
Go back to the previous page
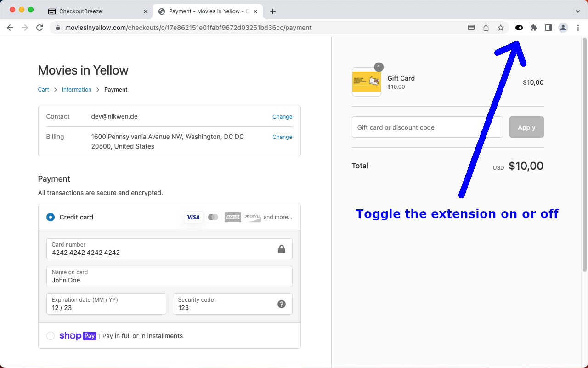point(10,28)
